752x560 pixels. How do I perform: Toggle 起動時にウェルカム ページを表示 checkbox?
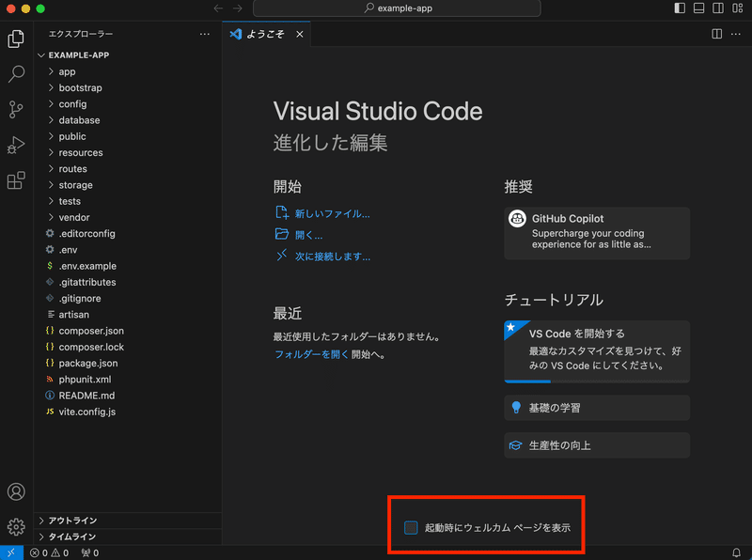click(411, 527)
